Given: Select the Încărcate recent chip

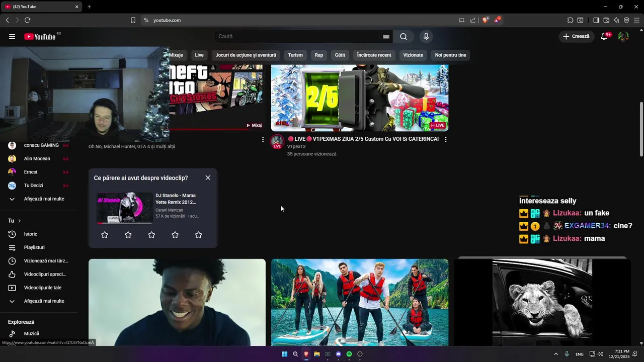Looking at the screenshot, I should pyautogui.click(x=374, y=55).
